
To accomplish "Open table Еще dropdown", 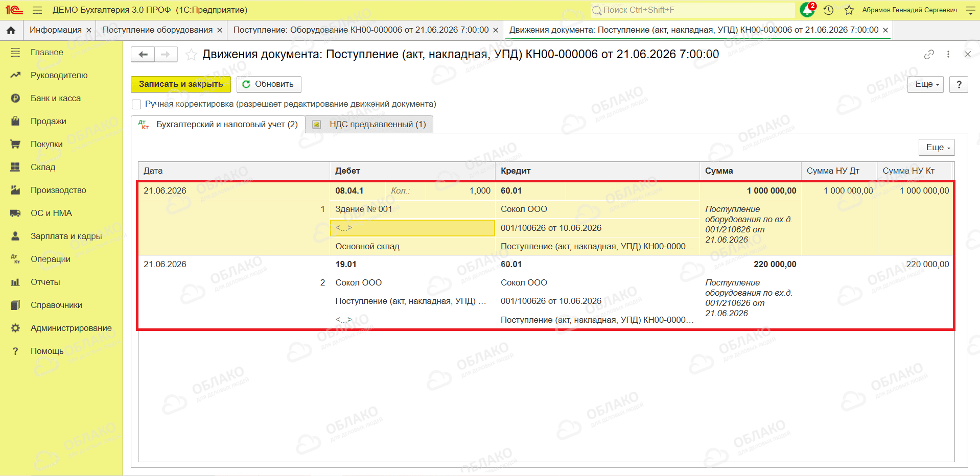I will (x=937, y=148).
